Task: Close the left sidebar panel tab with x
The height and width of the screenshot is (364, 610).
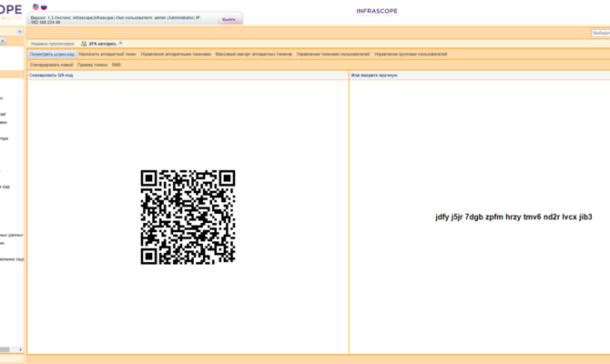Action: click(3, 40)
